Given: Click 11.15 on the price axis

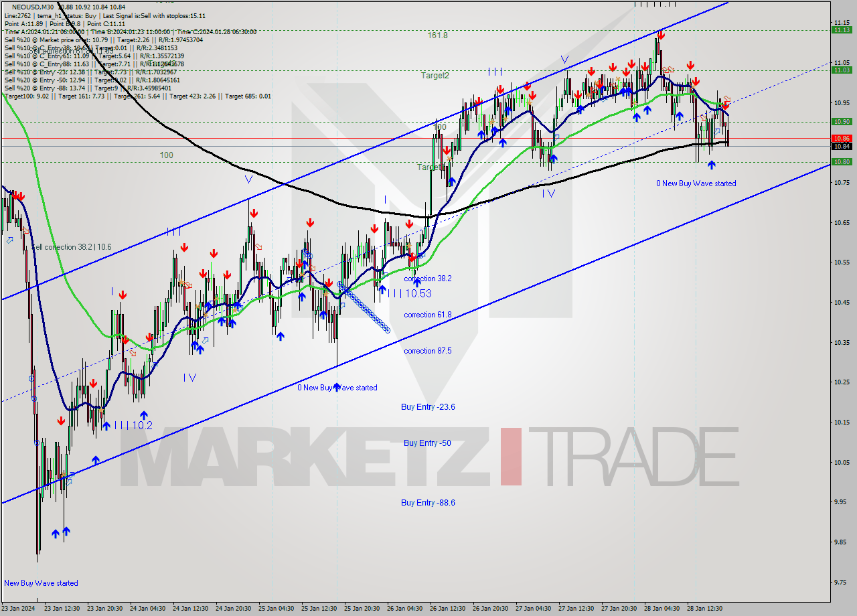Looking at the screenshot, I should click(841, 23).
